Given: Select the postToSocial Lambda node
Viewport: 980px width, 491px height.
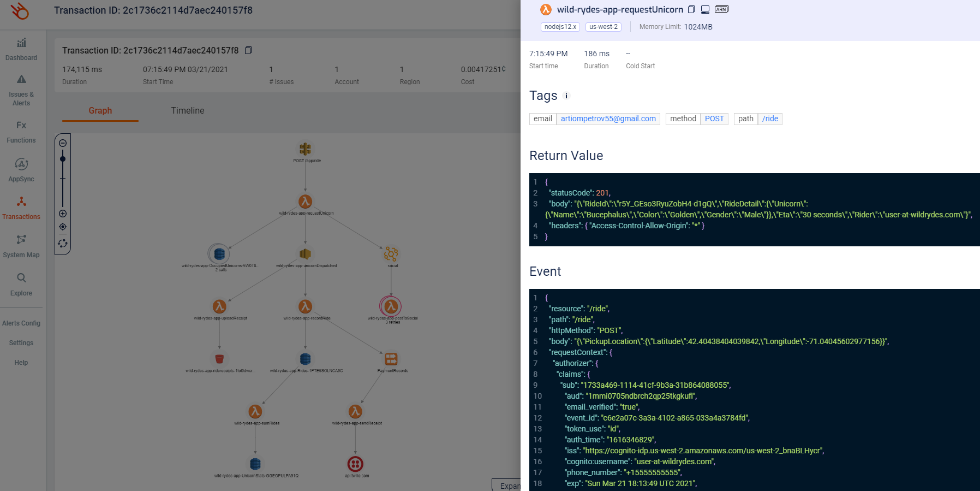Looking at the screenshot, I should click(x=391, y=306).
